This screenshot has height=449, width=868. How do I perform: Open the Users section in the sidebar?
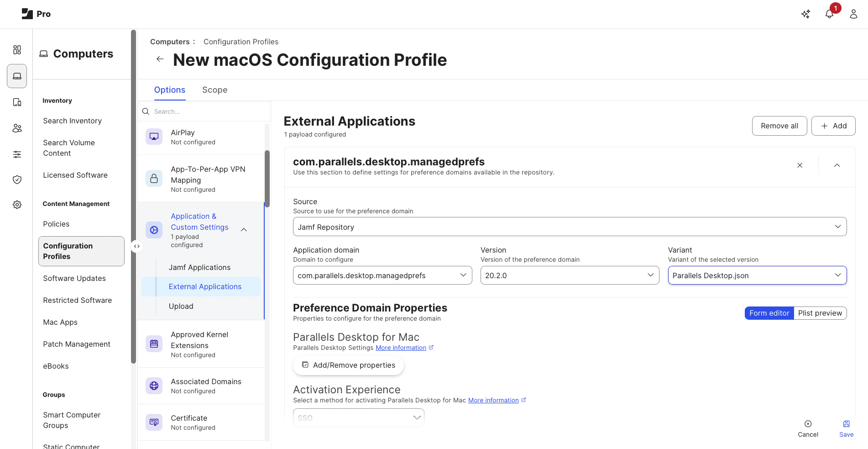pos(17,128)
